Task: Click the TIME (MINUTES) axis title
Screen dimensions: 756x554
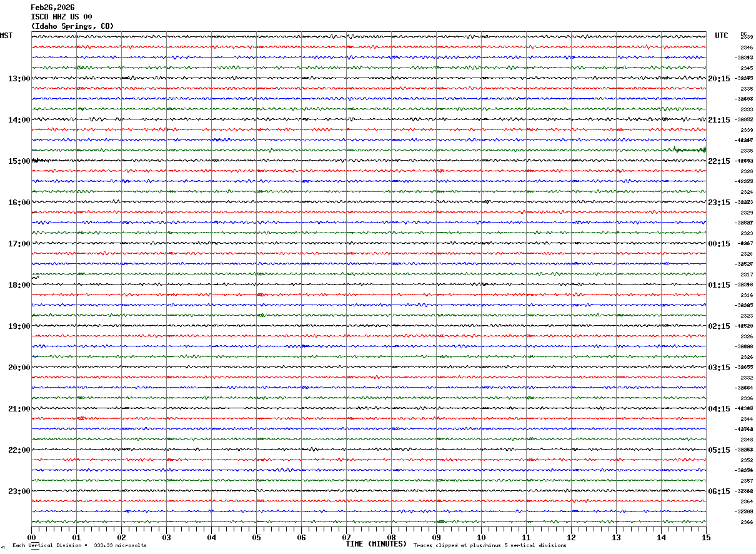Action: click(376, 544)
